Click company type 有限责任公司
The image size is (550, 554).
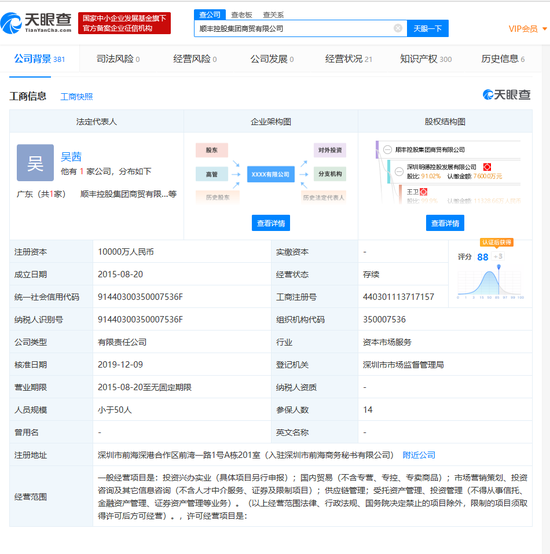tap(122, 342)
